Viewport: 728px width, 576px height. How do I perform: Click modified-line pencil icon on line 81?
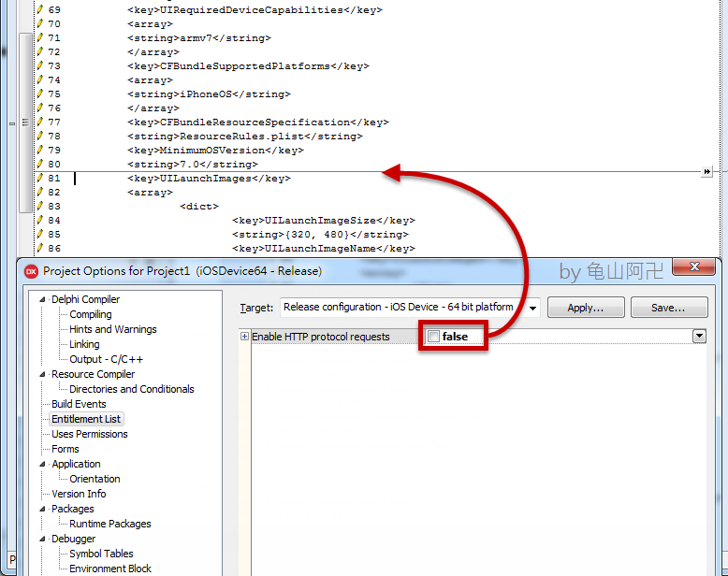click(40, 178)
